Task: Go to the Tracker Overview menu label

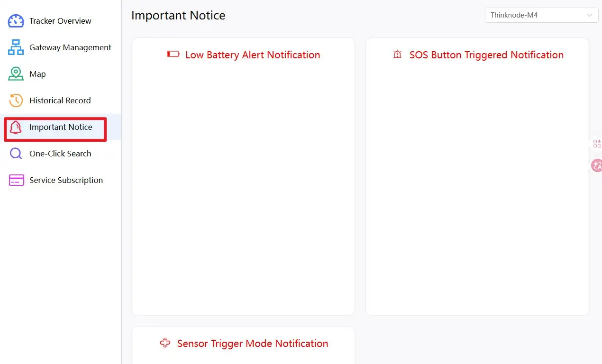Action: click(60, 21)
